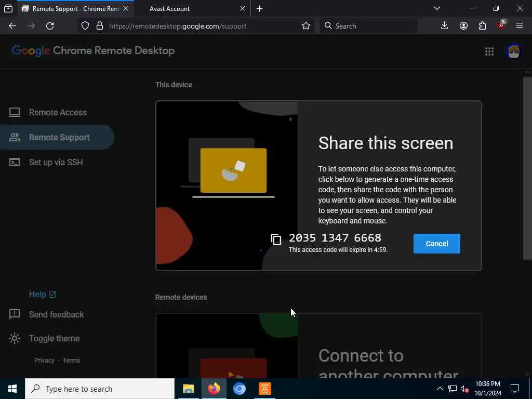Open the Google apps grid
Viewport: 532px width, 399px height.
click(489, 51)
